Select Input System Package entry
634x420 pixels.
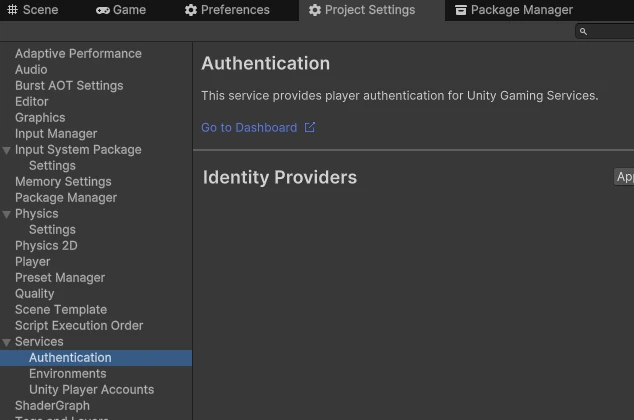78,150
